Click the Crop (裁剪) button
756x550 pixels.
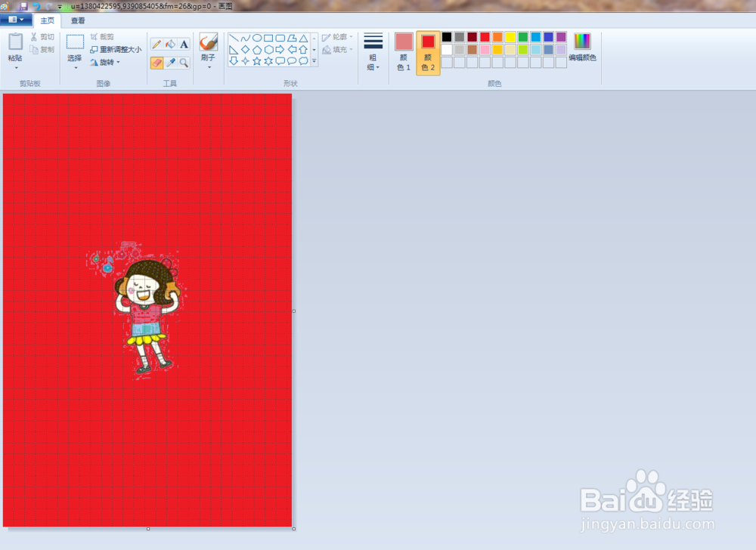[x=102, y=37]
